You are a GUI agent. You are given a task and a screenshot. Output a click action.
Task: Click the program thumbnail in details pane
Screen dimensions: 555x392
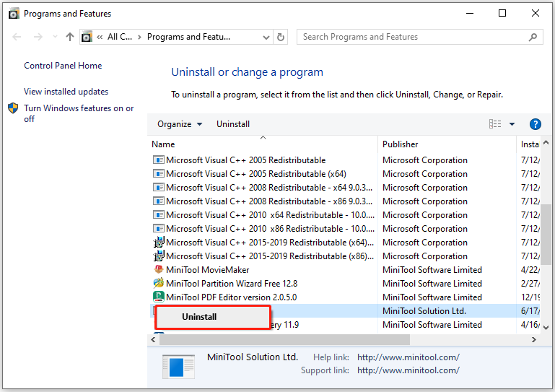[179, 367]
